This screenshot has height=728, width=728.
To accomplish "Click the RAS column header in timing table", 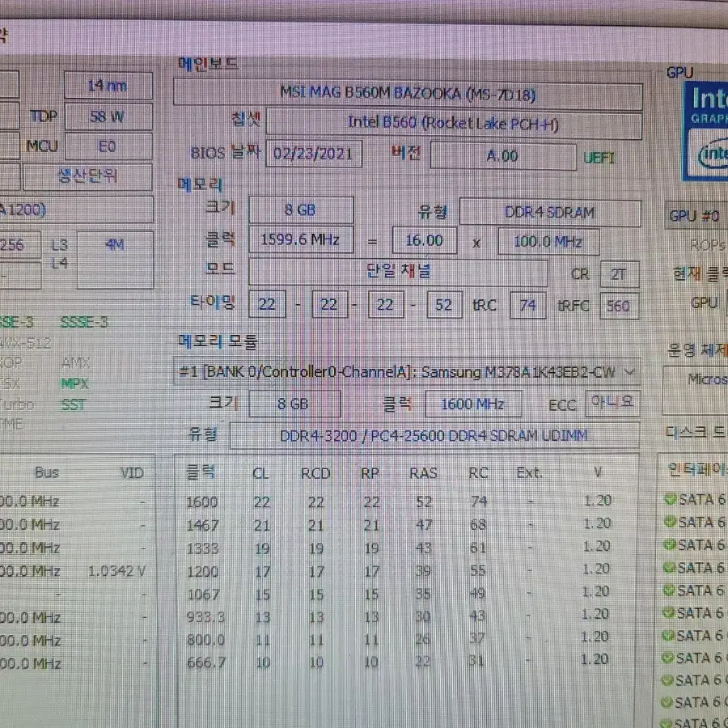I will pyautogui.click(x=423, y=473).
